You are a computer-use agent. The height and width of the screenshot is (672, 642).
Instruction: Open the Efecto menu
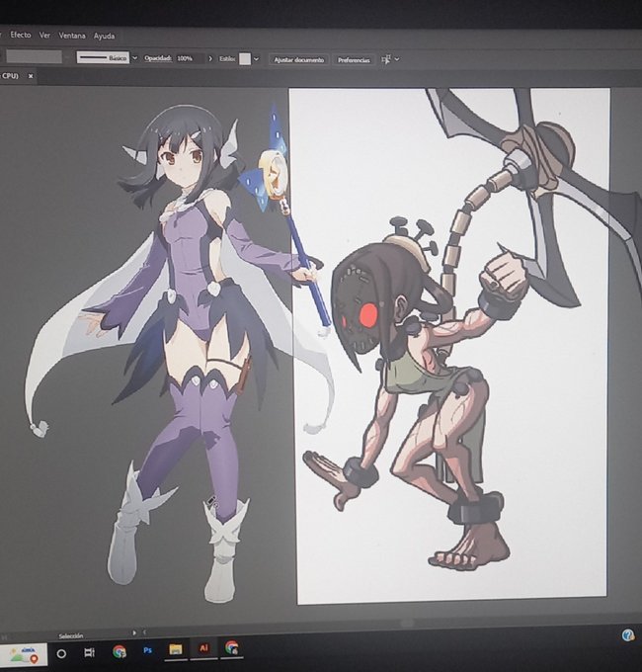(21, 35)
